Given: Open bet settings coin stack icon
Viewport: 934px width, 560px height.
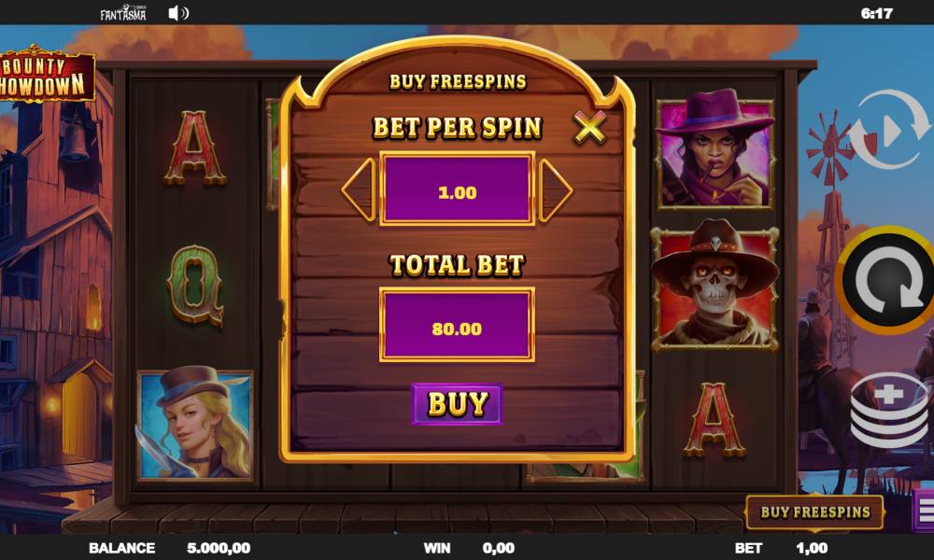Looking at the screenshot, I should [x=889, y=410].
